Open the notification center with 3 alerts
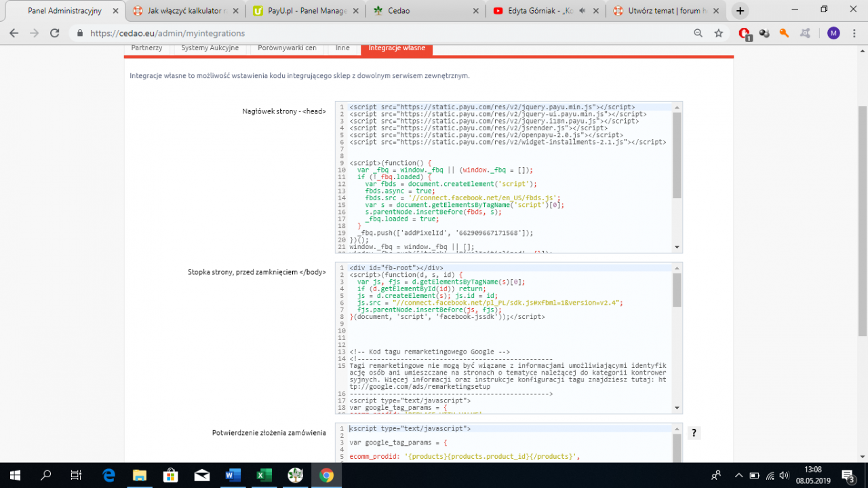The width and height of the screenshot is (868, 488). tap(849, 475)
